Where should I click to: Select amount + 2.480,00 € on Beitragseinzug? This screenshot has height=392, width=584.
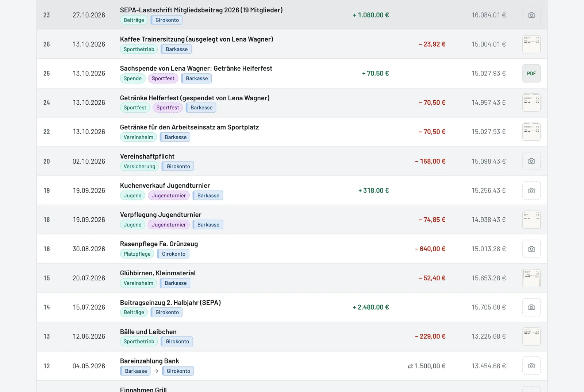[x=371, y=307]
